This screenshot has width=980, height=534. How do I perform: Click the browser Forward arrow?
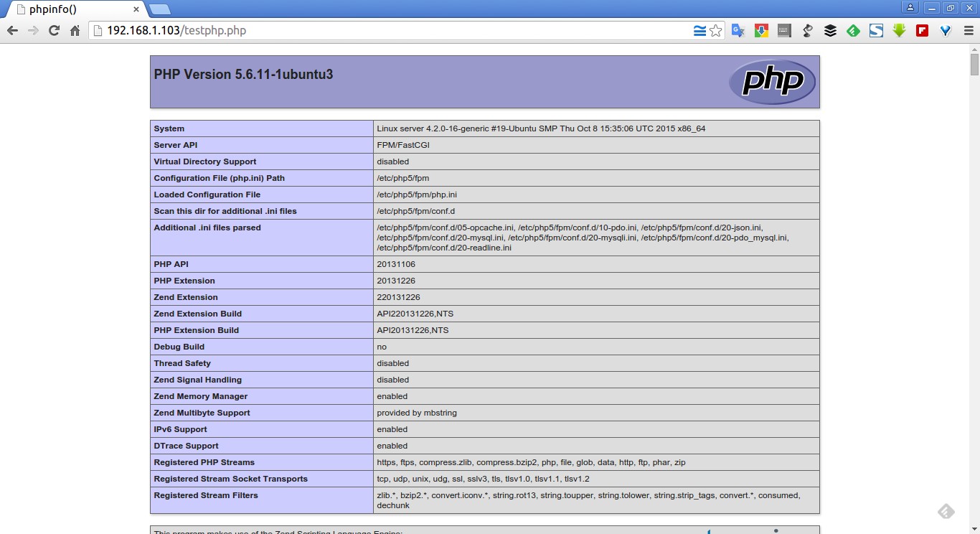pos(33,30)
